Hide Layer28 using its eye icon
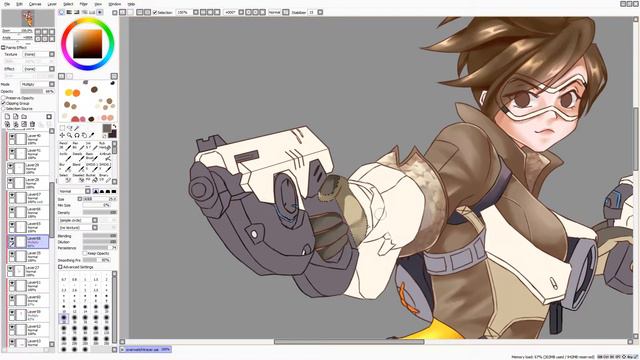Viewport: 640px width, 360px height. tap(11, 180)
